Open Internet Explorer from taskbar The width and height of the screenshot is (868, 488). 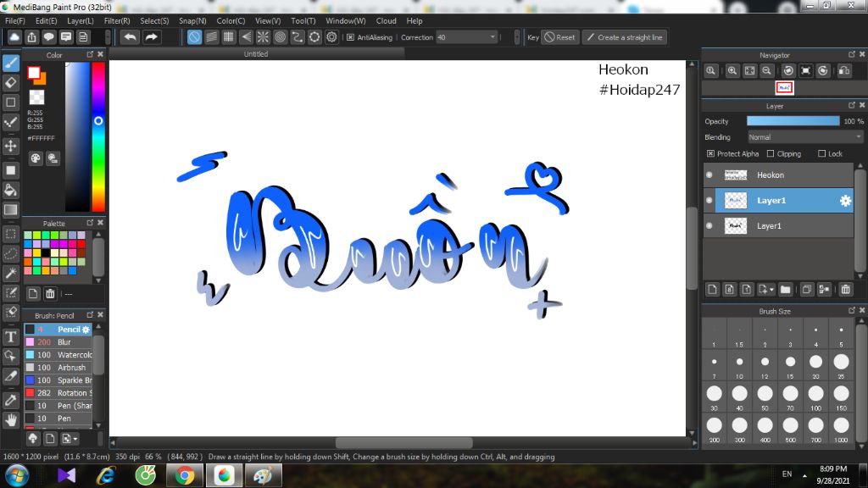tap(106, 475)
